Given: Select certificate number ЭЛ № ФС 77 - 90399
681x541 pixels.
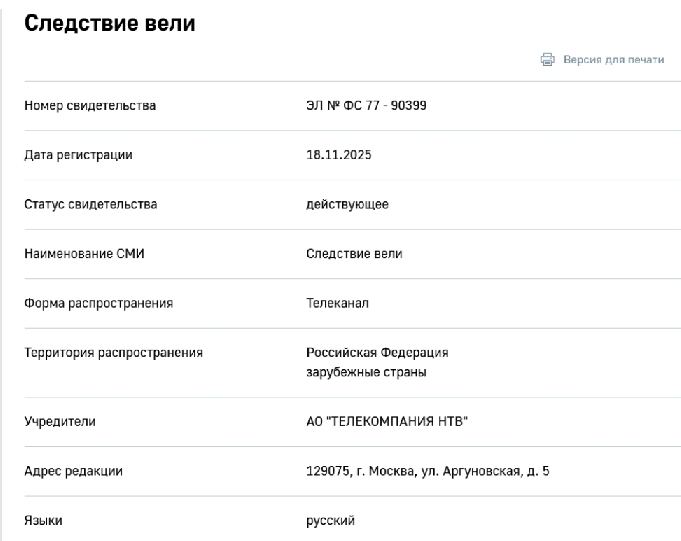Looking at the screenshot, I should [x=366, y=106].
